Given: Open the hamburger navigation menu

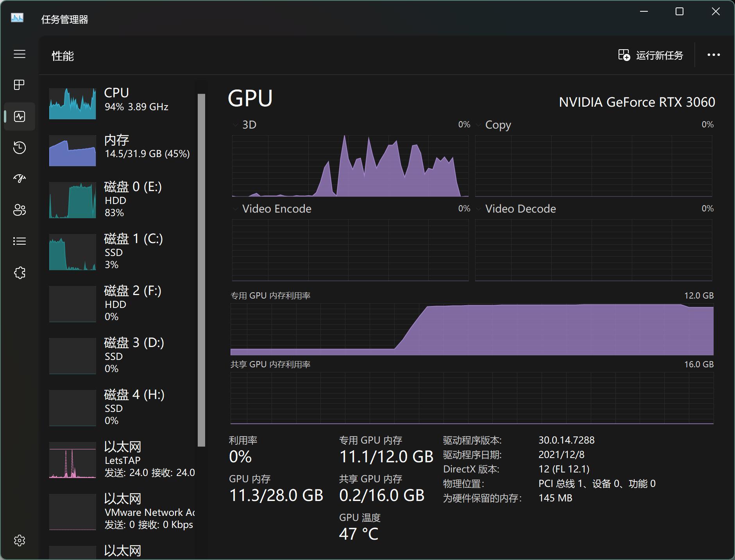Looking at the screenshot, I should pyautogui.click(x=19, y=54).
